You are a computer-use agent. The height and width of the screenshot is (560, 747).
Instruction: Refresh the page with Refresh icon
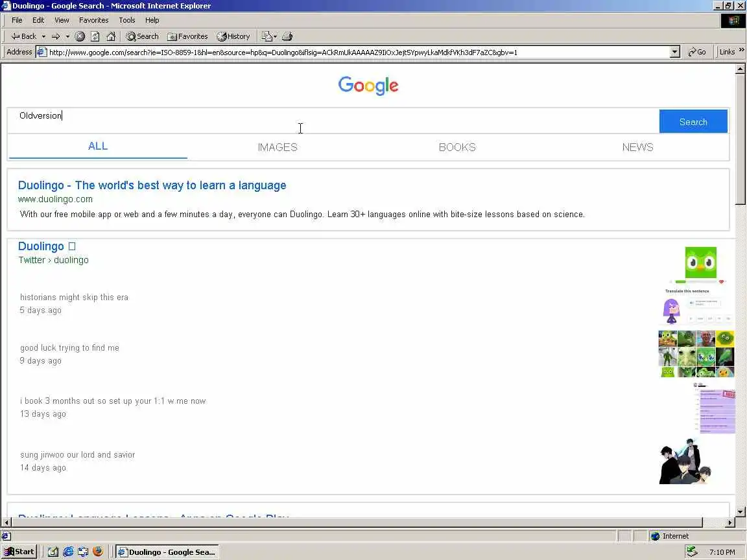pyautogui.click(x=95, y=36)
